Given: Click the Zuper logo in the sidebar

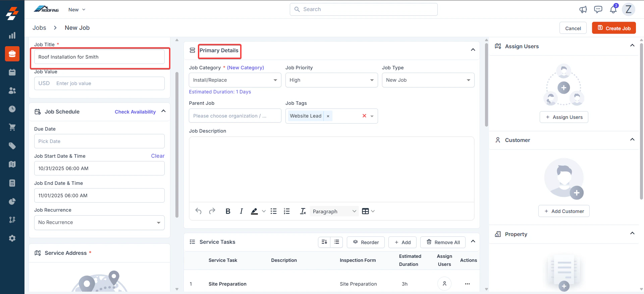Looking at the screenshot, I should [x=12, y=13].
